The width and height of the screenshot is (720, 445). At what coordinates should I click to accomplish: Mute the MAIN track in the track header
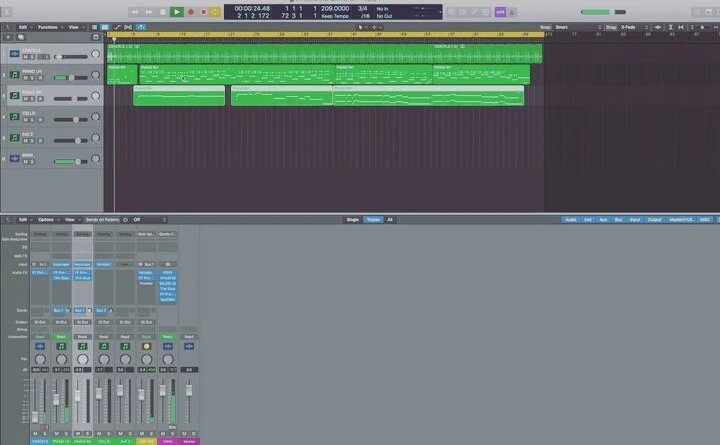26,162
